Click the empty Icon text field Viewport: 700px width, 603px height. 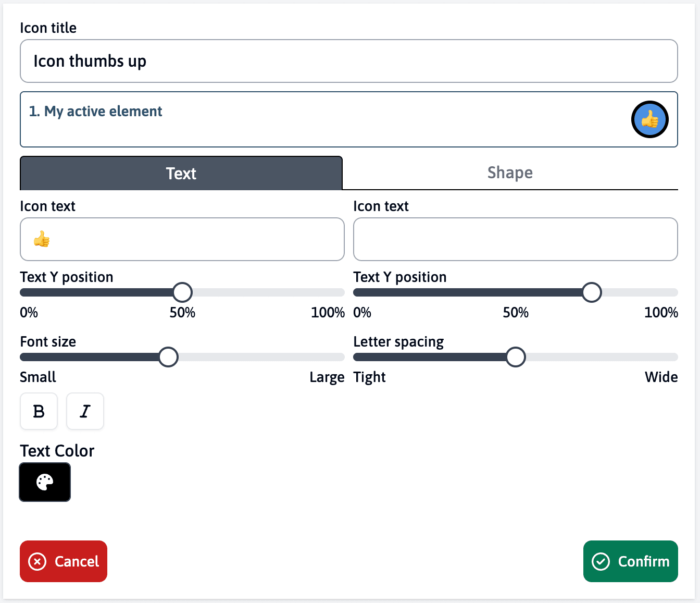(x=515, y=239)
